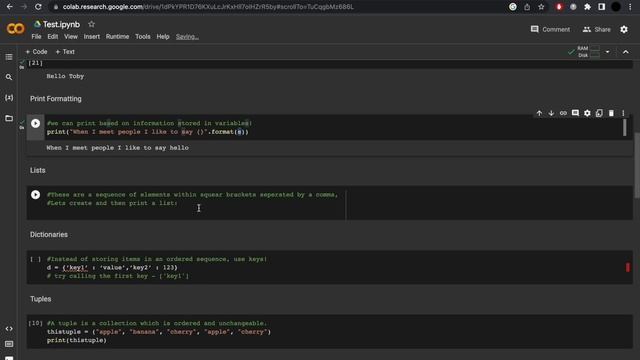Open the browser side panel icon
The width and height of the screenshot is (640, 360).
602,7
